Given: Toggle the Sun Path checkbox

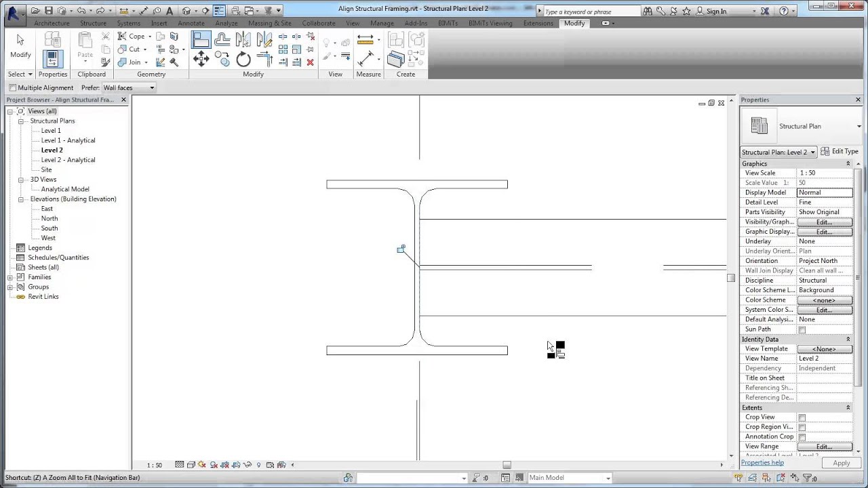Looking at the screenshot, I should click(802, 329).
